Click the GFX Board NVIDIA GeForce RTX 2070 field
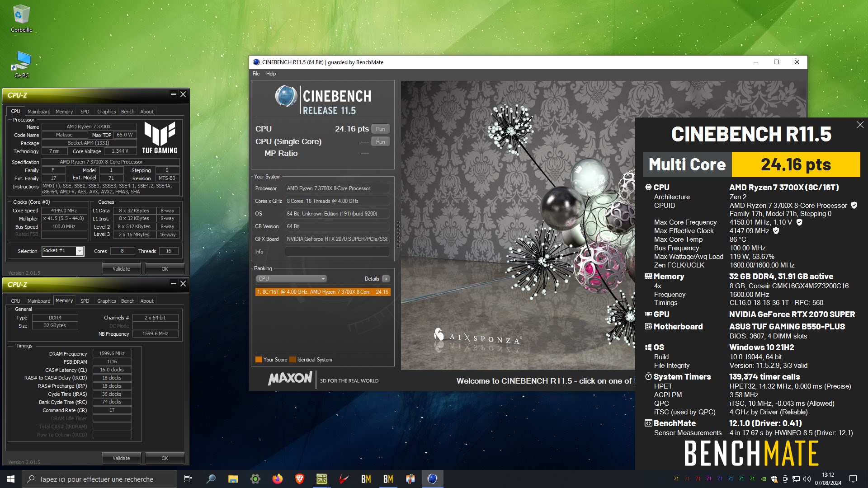 337,239
